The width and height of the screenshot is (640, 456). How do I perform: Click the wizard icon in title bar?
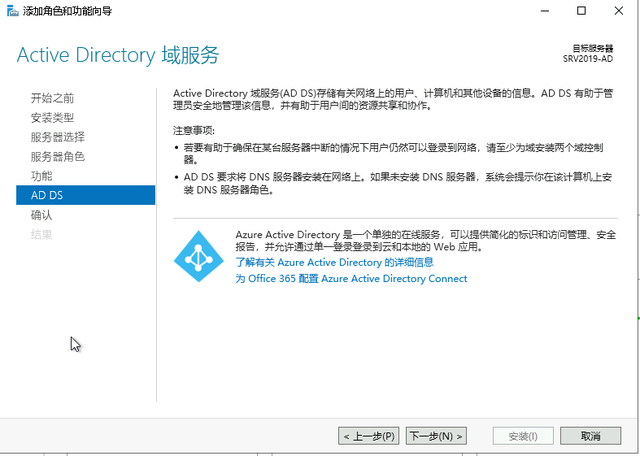13,11
